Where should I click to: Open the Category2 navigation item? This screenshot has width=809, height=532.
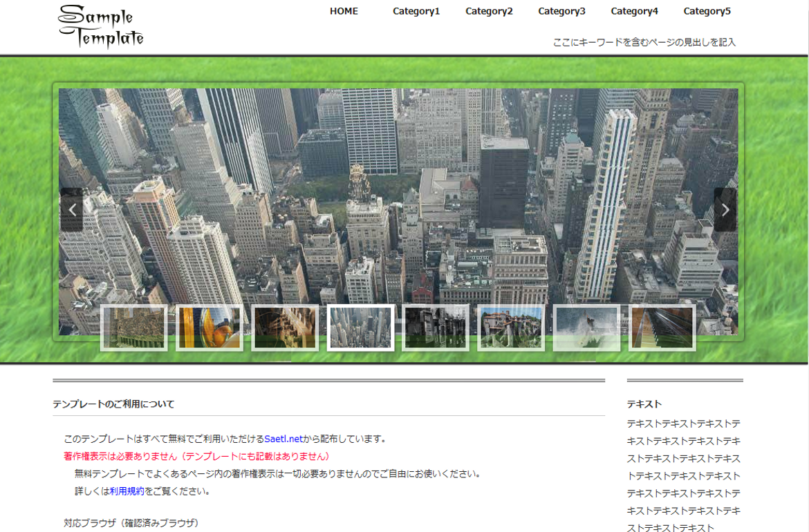pos(489,11)
